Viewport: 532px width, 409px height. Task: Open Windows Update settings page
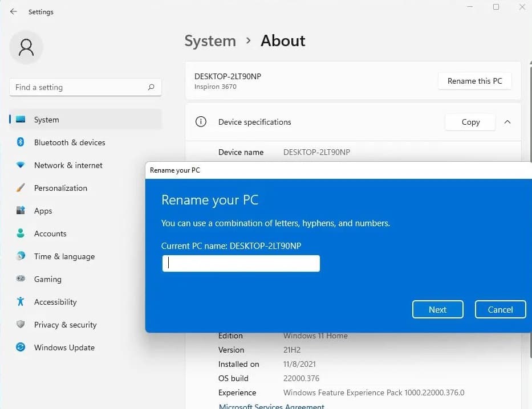64,347
